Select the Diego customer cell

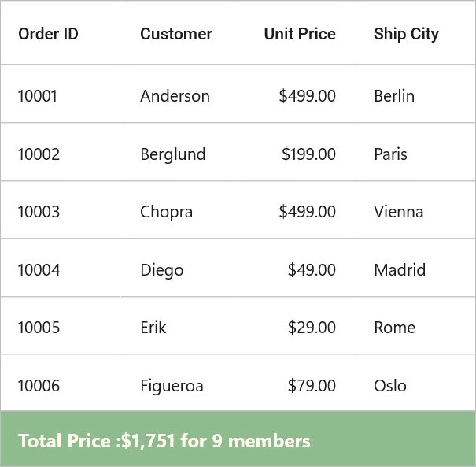point(181,268)
